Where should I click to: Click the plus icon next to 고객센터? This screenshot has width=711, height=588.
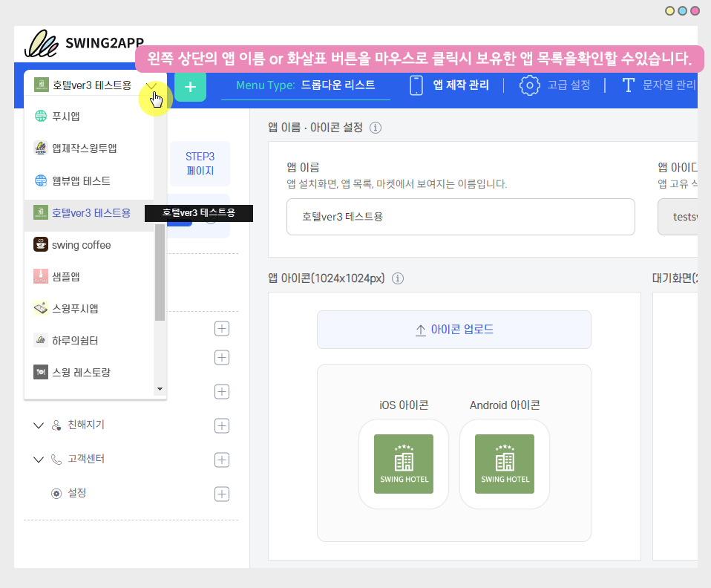[x=221, y=460]
